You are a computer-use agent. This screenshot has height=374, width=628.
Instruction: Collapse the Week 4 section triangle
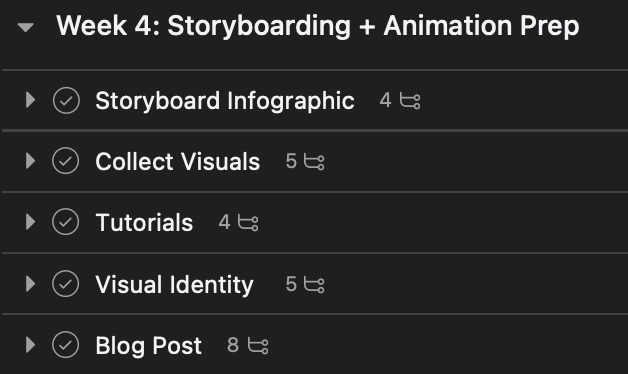(26, 27)
